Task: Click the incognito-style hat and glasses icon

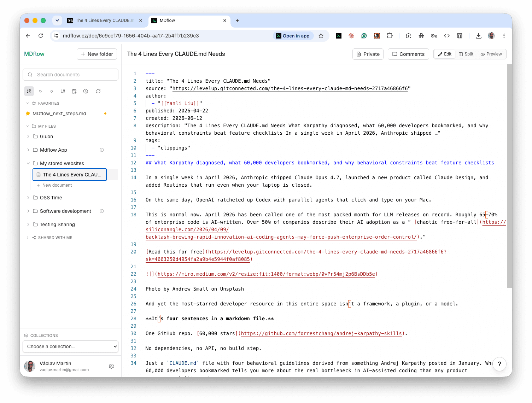Action: pos(421,36)
